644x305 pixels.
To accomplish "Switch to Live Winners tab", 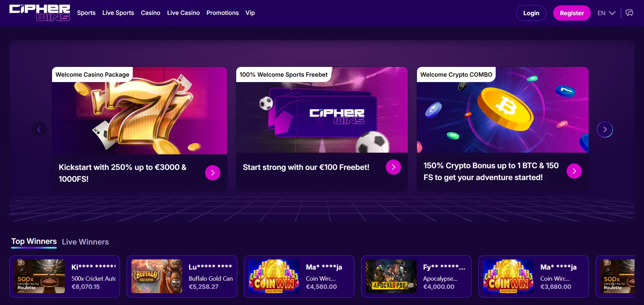I will tap(85, 242).
